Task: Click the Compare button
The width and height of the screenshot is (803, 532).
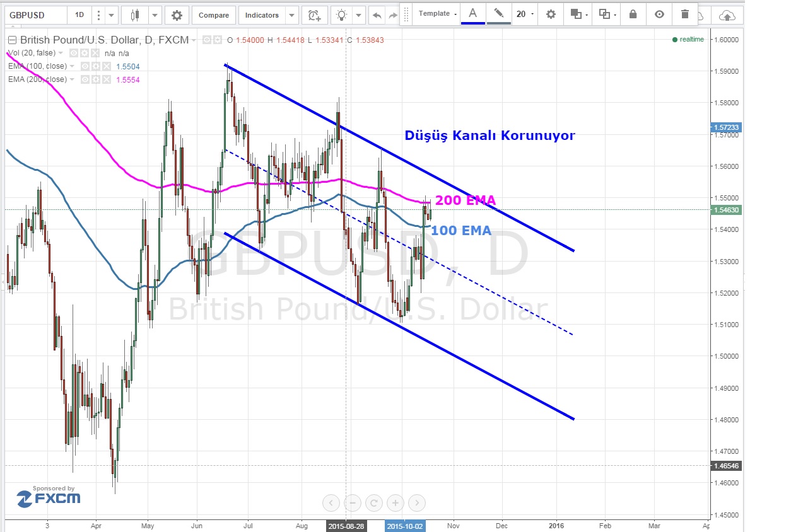Action: (x=214, y=15)
